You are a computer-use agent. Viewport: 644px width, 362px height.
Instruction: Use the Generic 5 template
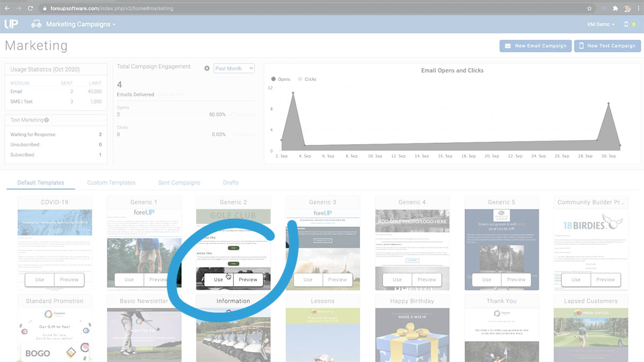click(x=487, y=279)
